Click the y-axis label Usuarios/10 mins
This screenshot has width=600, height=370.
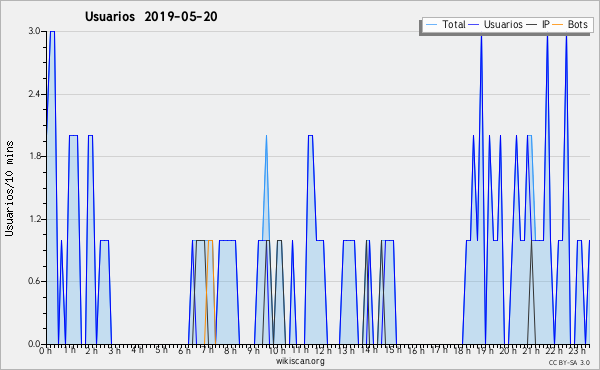[9, 188]
